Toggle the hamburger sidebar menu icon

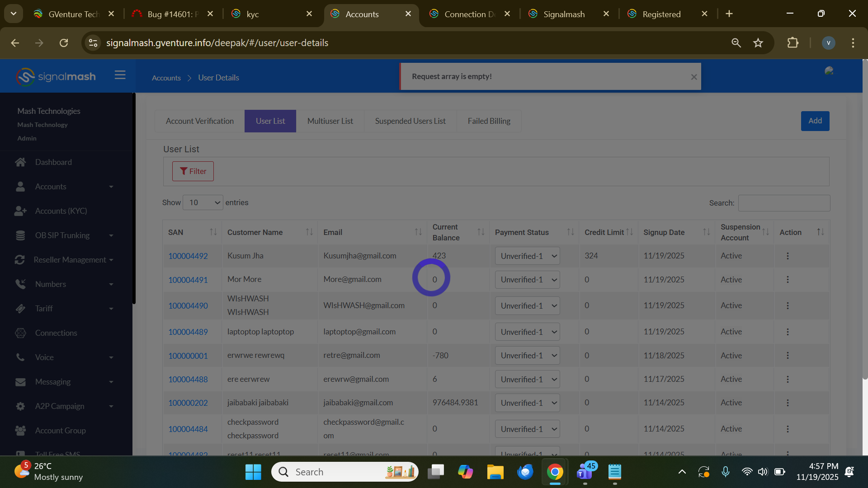pyautogui.click(x=120, y=75)
